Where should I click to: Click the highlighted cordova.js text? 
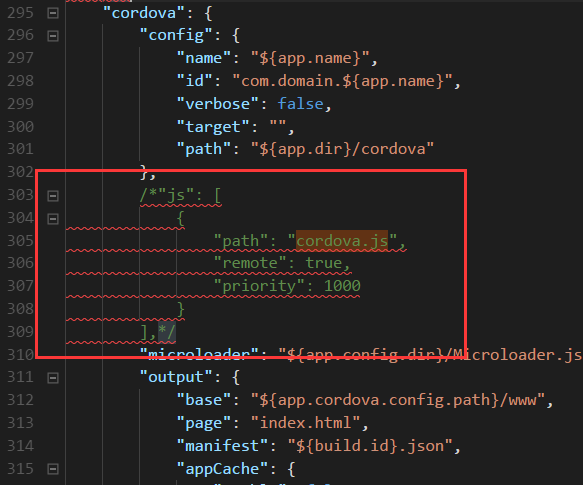point(342,241)
